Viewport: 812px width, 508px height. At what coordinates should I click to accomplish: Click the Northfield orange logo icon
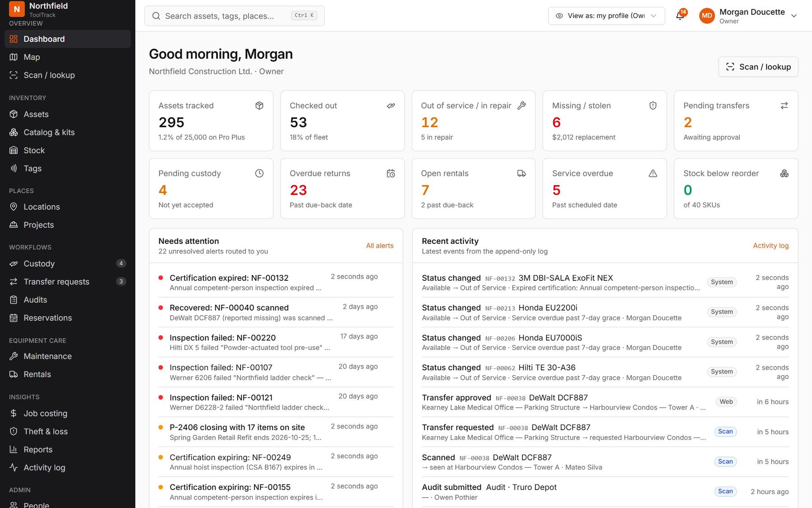tap(17, 9)
